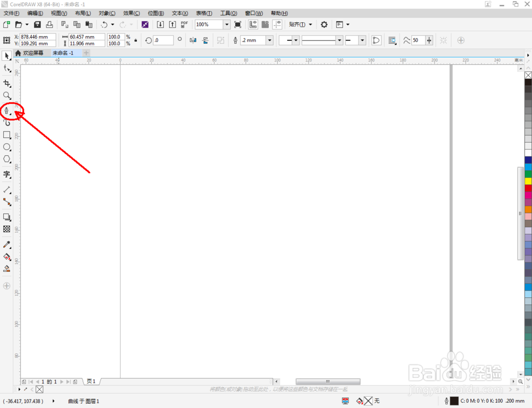This screenshot has height=408, width=532.
Task: Expand the Open file dropdown arrow
Action: point(27,24)
